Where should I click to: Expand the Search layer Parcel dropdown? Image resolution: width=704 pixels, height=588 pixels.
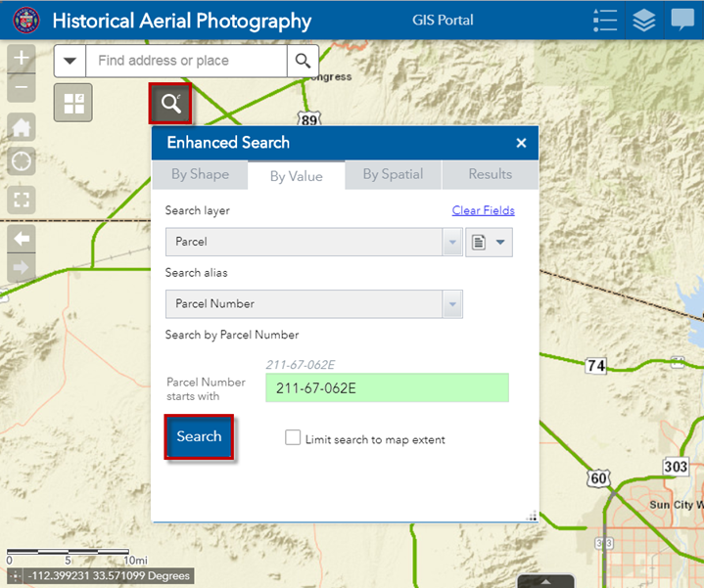(451, 242)
